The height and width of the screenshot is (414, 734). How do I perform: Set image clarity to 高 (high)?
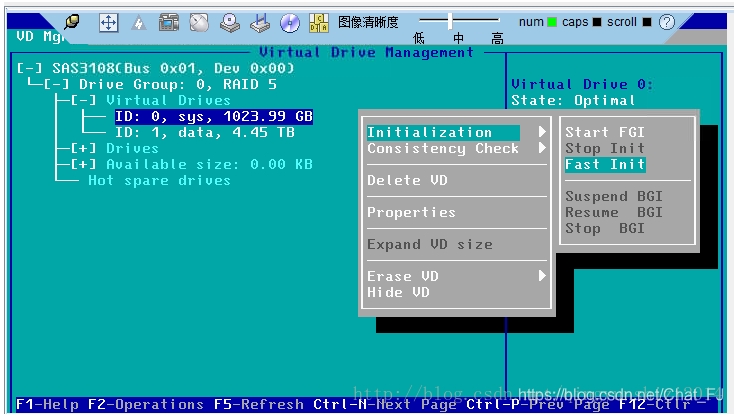click(497, 38)
